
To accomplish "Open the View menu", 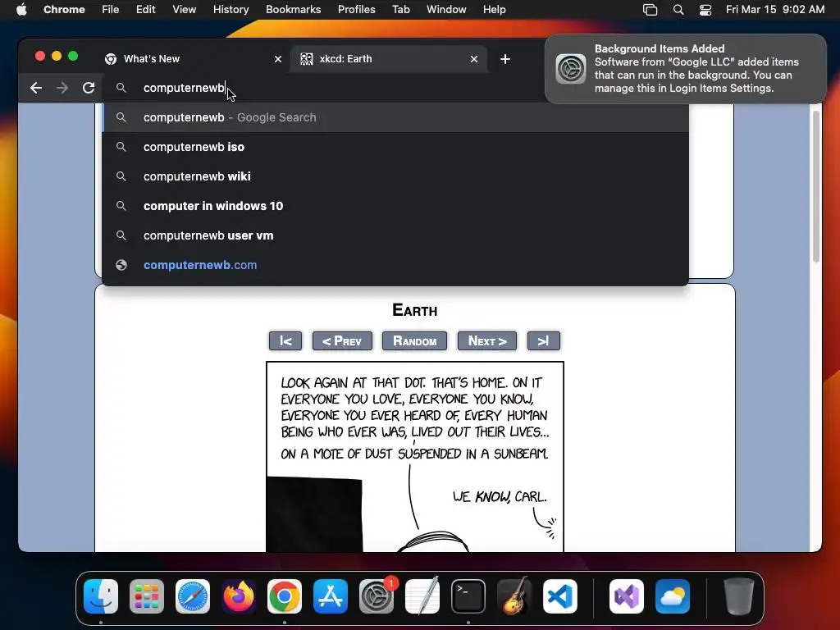I will [185, 10].
